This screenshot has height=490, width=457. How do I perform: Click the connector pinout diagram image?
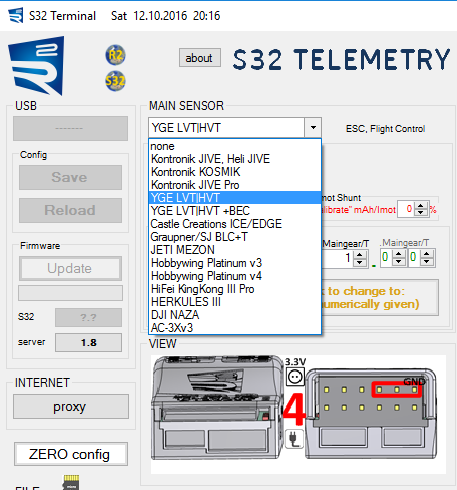point(372,413)
